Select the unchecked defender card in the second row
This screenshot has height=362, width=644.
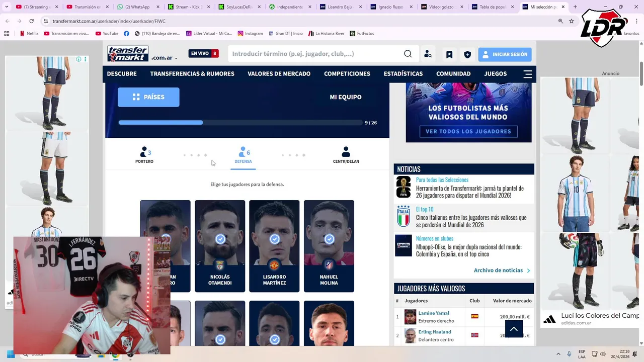329,323
